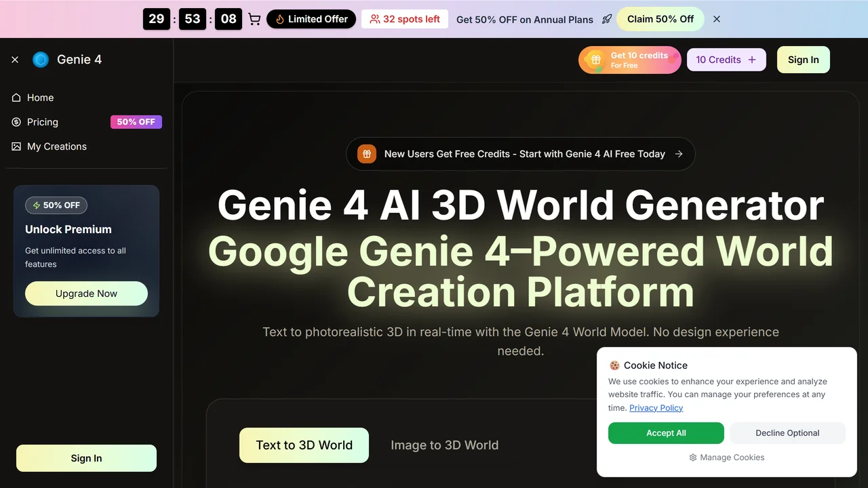Open the New Users Get Free Credits announcement
The height and width of the screenshot is (488, 868).
[x=521, y=154]
